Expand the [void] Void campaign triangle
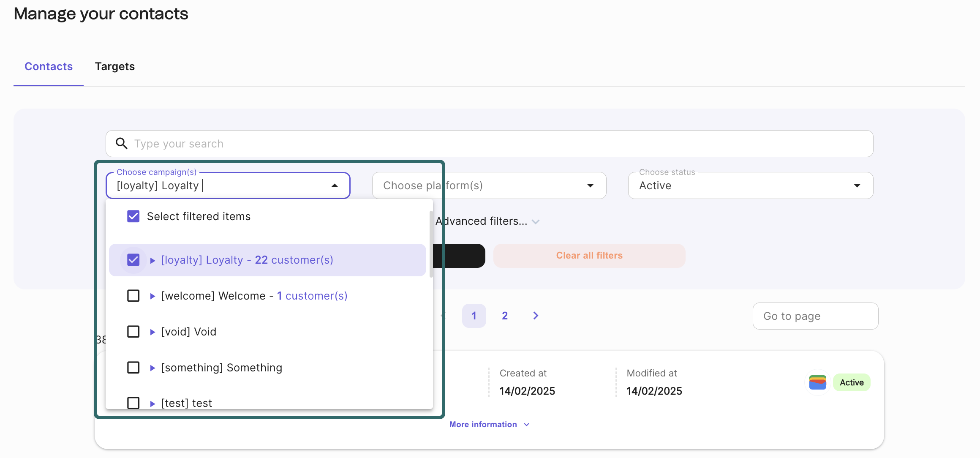 (153, 332)
